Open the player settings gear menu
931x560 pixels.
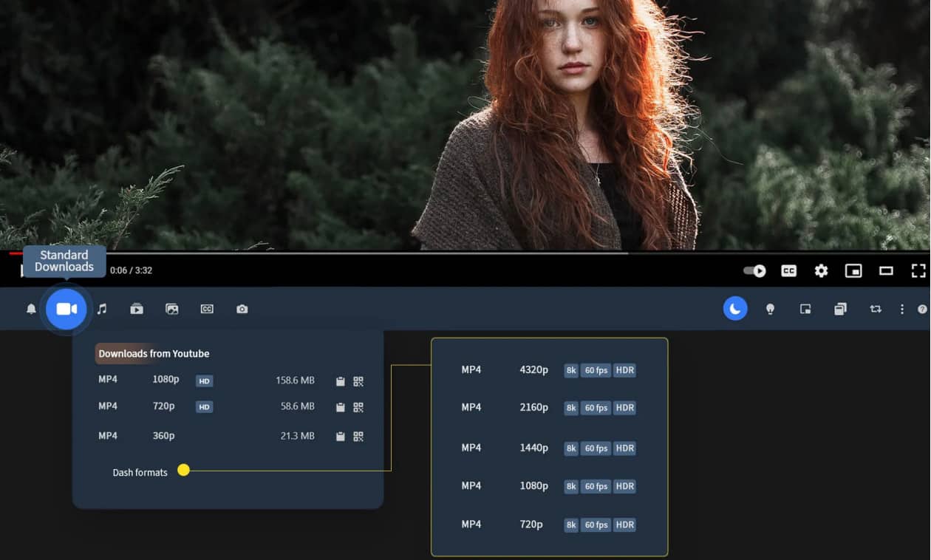(x=821, y=271)
